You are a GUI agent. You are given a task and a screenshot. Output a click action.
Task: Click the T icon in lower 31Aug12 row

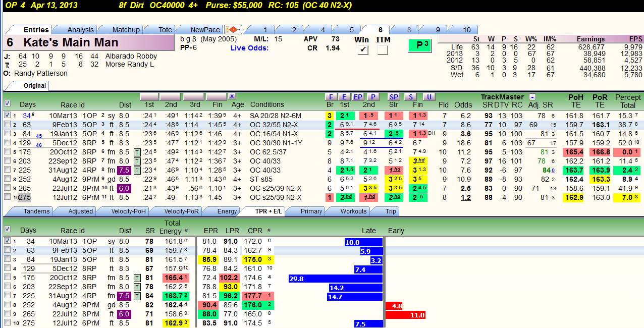coord(137,296)
